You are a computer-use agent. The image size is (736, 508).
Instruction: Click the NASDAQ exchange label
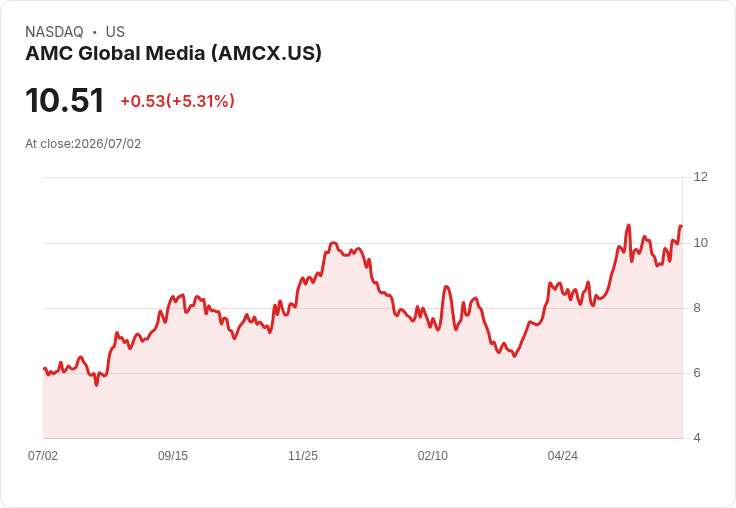(54, 32)
